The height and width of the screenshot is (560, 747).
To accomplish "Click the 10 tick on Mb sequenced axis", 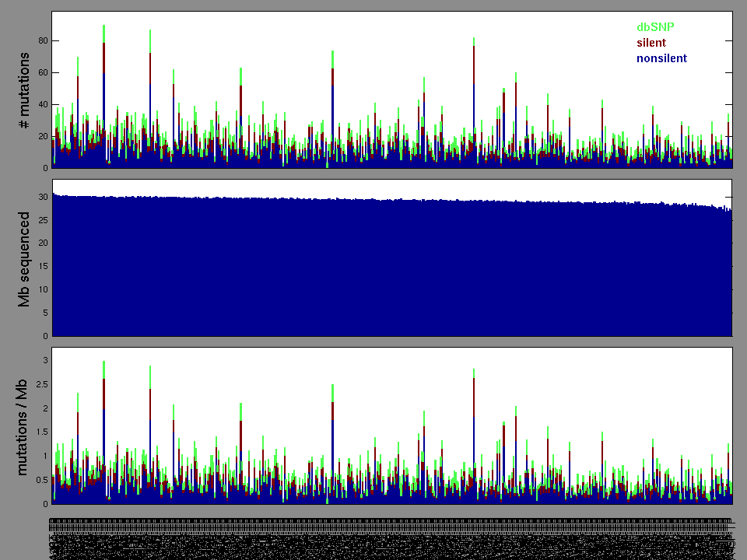I will 44,289.
